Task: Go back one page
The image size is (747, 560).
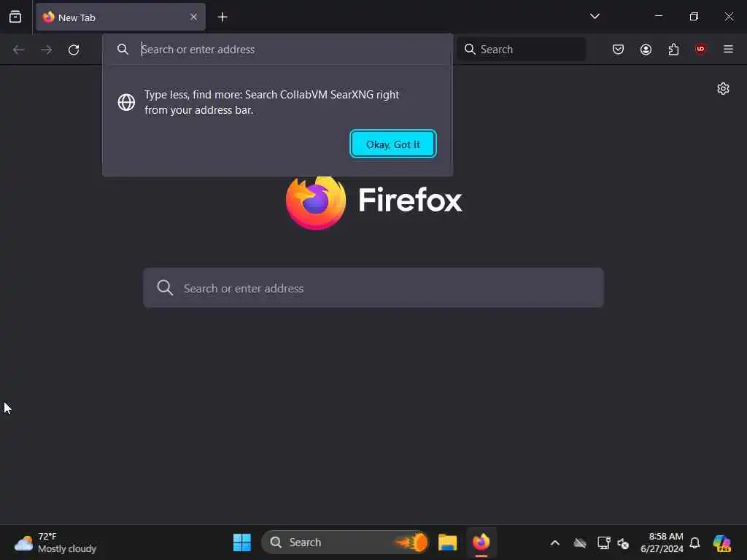Action: click(x=18, y=50)
